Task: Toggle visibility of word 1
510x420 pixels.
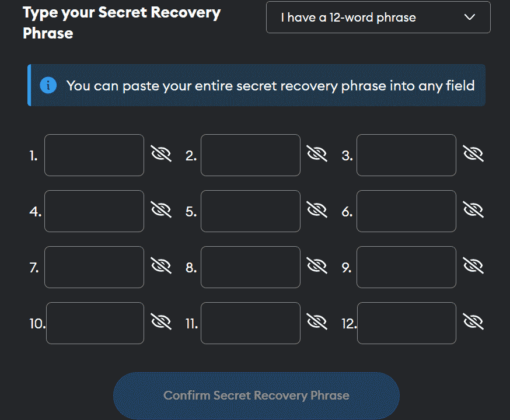Action: 161,154
